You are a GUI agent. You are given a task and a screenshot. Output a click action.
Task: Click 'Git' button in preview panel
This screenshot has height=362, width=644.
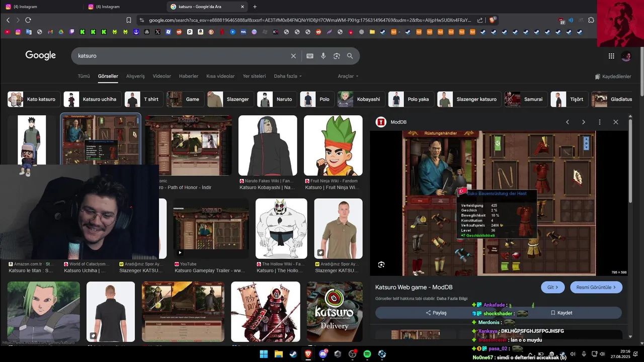tap(553, 288)
